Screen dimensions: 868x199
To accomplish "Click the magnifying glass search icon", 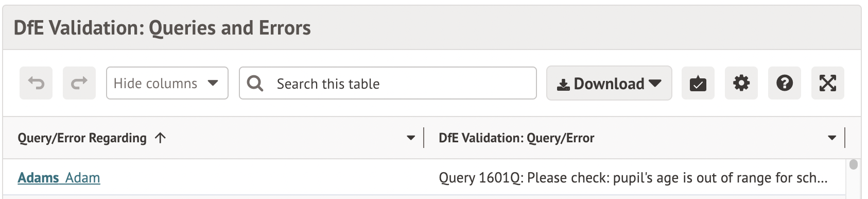I will (x=255, y=83).
